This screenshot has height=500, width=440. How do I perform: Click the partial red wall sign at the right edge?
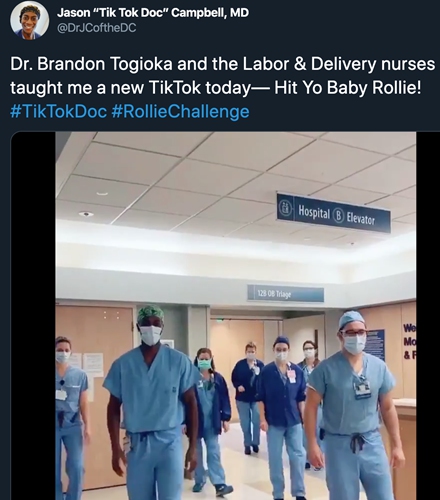[x=410, y=341]
